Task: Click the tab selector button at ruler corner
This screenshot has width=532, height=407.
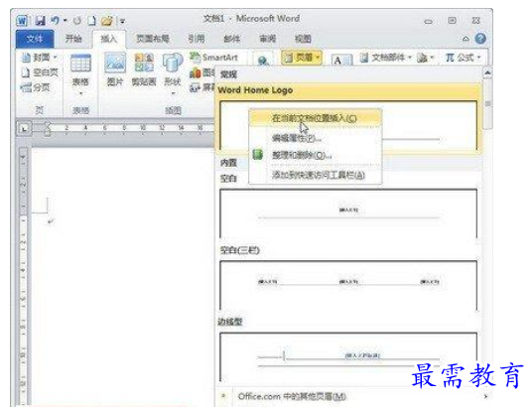Action: tap(24, 129)
